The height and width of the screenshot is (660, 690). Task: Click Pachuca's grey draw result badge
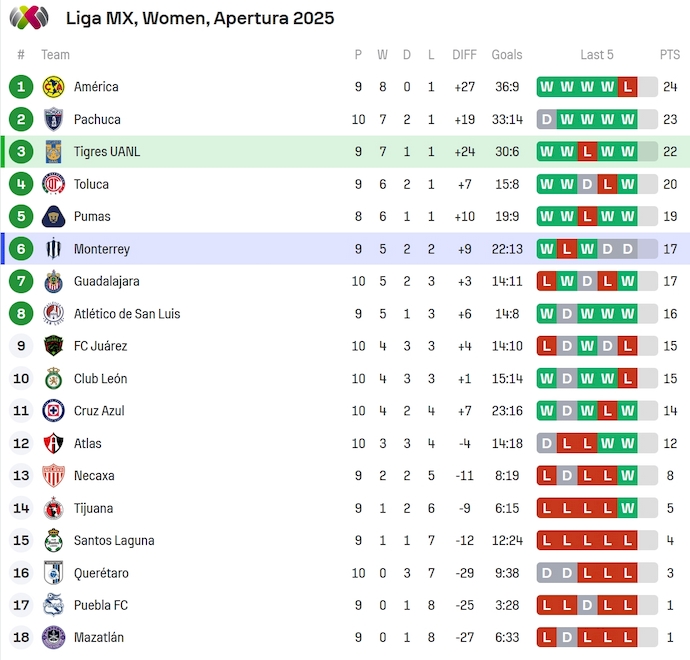tap(547, 119)
